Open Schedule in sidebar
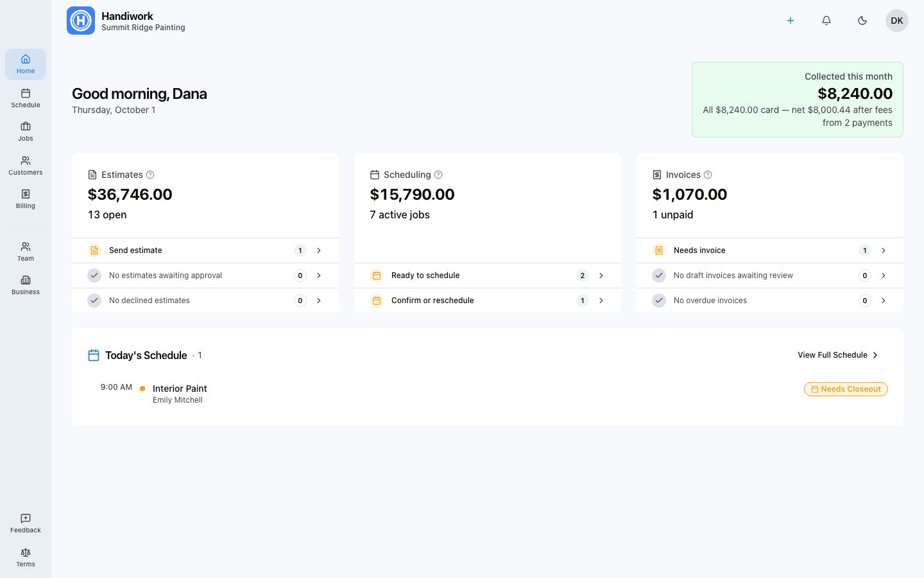924x578 pixels. tap(26, 98)
